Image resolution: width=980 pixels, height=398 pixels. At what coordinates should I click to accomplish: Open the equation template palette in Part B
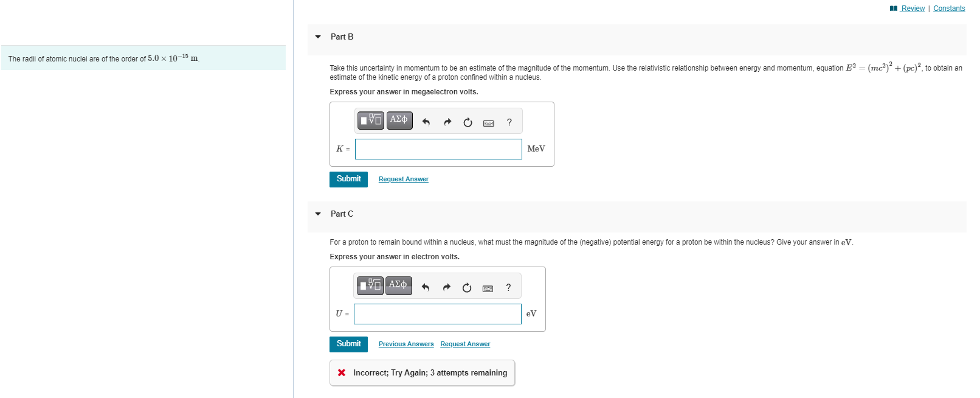point(370,120)
